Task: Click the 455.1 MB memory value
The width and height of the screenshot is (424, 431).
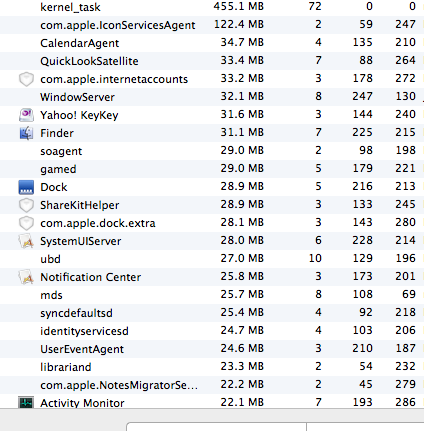Action: [239, 6]
